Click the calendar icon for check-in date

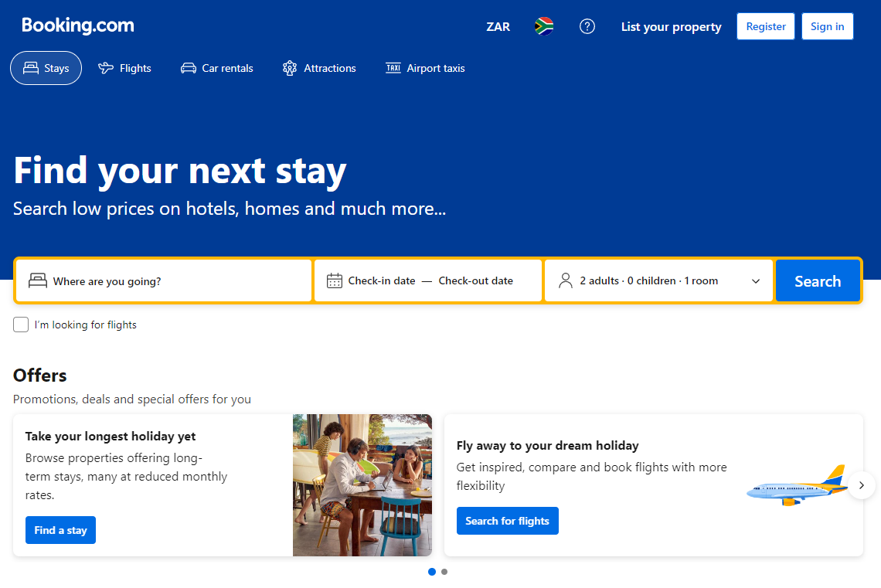click(x=334, y=280)
